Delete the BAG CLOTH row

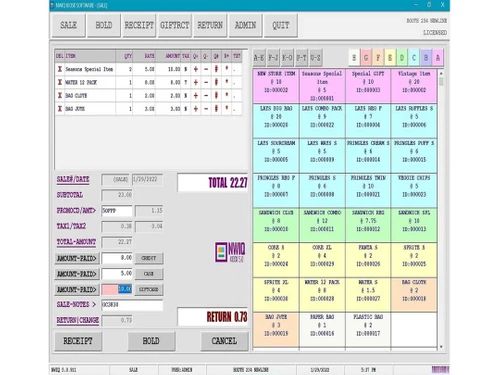coord(60,96)
